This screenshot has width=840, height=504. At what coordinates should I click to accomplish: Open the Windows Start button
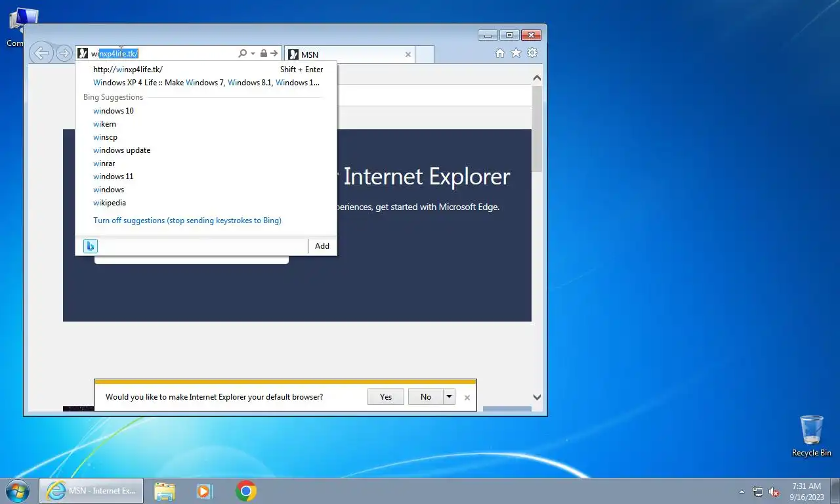(17, 491)
